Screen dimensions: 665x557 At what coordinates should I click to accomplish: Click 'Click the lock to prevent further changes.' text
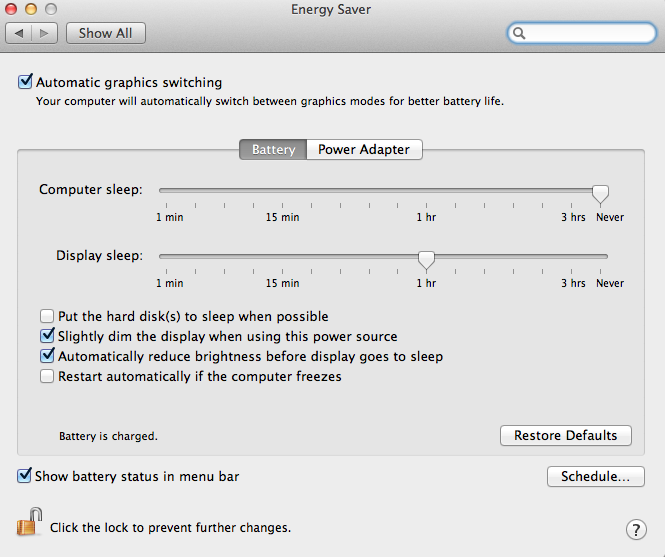[x=170, y=528]
